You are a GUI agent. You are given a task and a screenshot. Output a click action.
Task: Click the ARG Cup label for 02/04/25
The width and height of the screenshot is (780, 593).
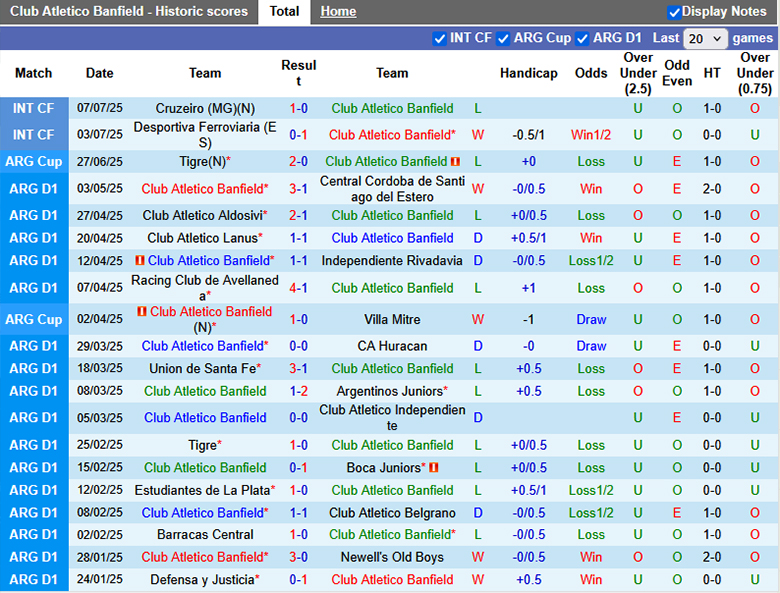pyautogui.click(x=34, y=319)
